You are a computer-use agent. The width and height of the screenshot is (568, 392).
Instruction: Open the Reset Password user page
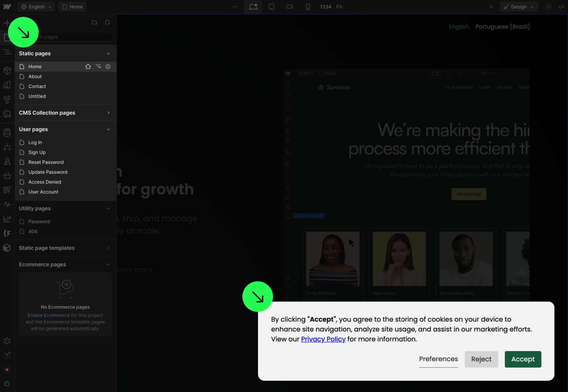(x=66, y=162)
